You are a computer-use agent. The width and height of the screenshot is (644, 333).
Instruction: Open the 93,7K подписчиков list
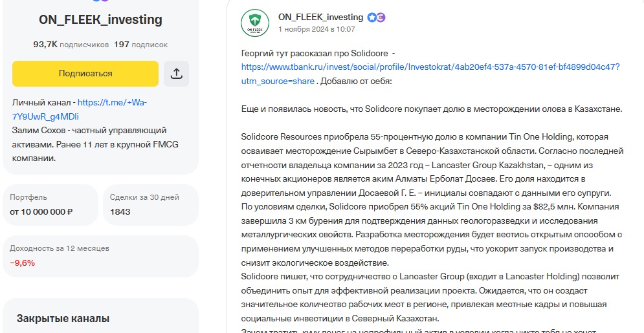click(71, 45)
